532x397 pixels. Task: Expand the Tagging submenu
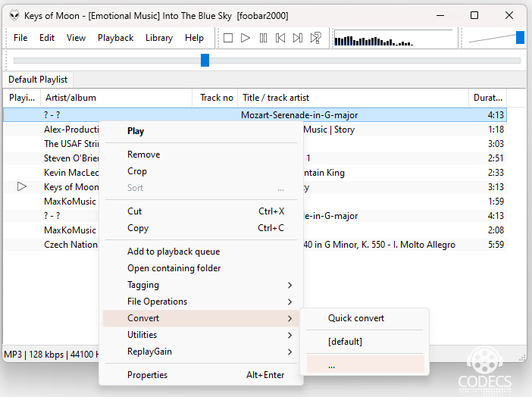point(201,285)
